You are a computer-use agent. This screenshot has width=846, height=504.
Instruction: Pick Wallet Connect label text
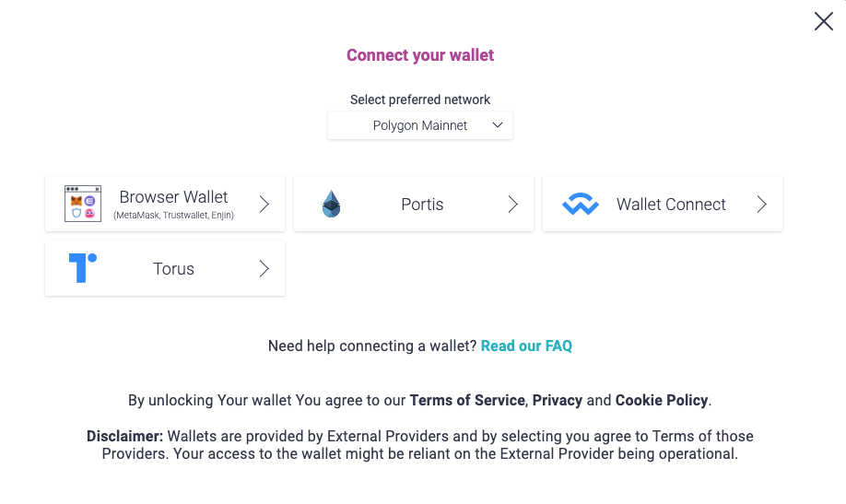pyautogui.click(x=671, y=205)
